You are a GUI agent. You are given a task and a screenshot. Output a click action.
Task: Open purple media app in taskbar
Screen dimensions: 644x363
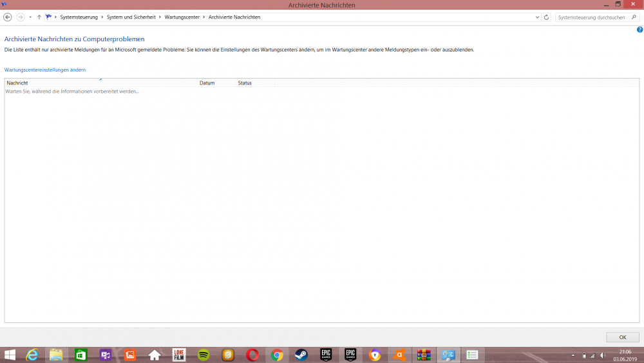tap(106, 355)
